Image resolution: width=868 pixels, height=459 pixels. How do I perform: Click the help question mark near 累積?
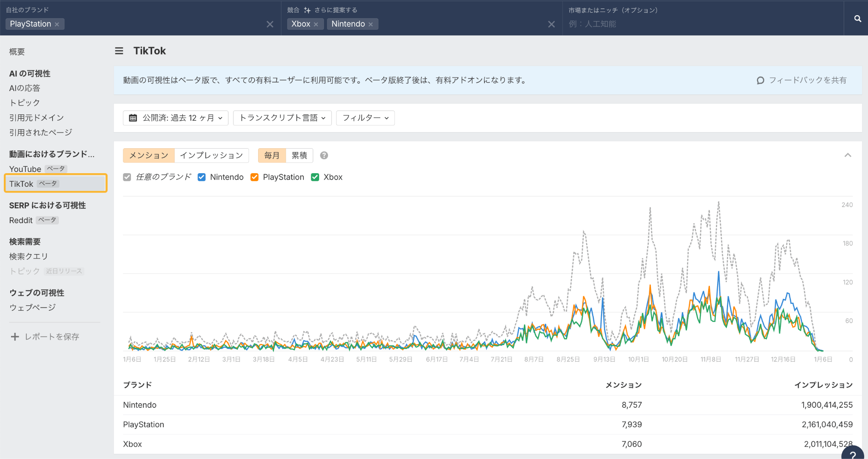[x=324, y=155]
